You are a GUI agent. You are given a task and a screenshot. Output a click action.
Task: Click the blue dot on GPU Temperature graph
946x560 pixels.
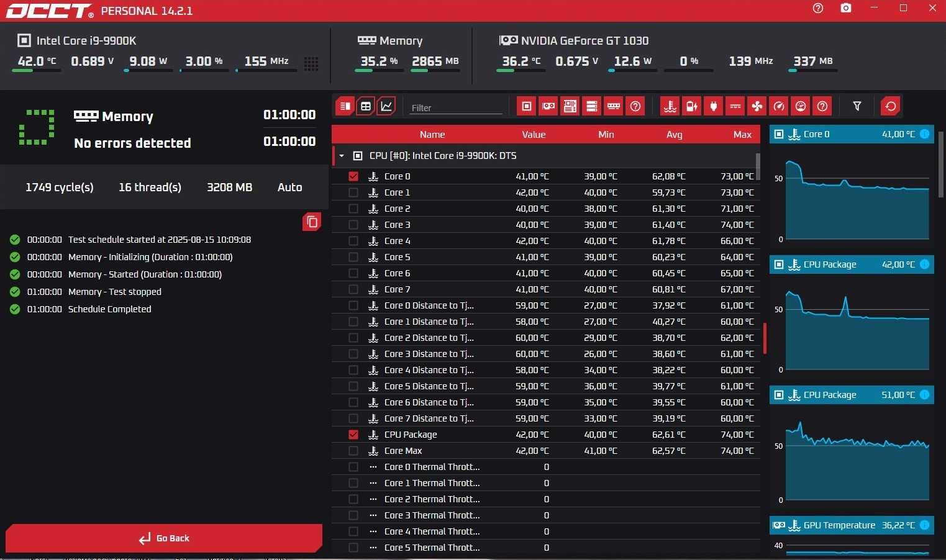coord(924,525)
